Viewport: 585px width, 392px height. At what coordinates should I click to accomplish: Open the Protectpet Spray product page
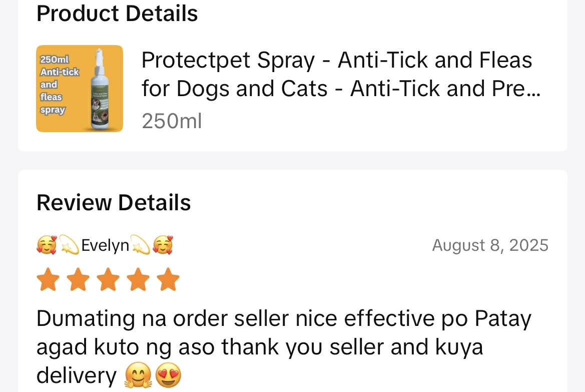[336, 74]
